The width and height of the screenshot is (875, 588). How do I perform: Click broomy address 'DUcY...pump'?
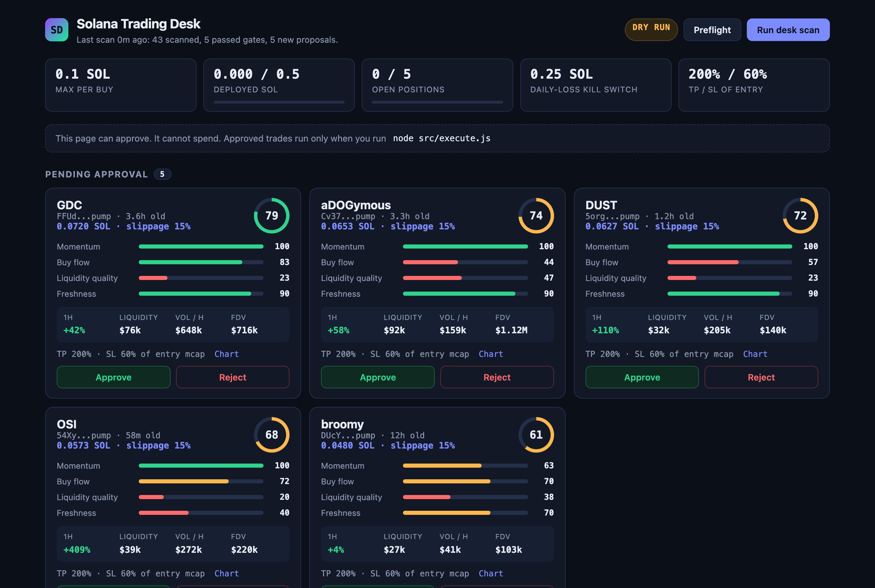coord(348,435)
